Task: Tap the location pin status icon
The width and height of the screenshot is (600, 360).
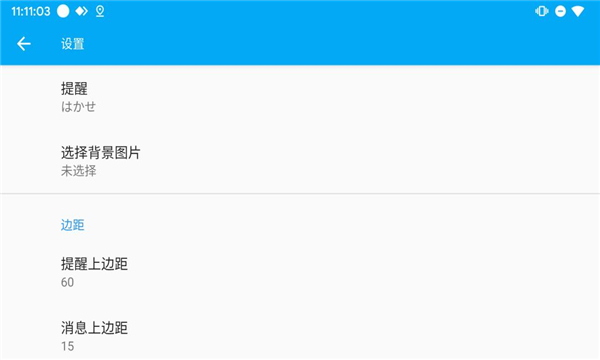Action: coord(100,11)
